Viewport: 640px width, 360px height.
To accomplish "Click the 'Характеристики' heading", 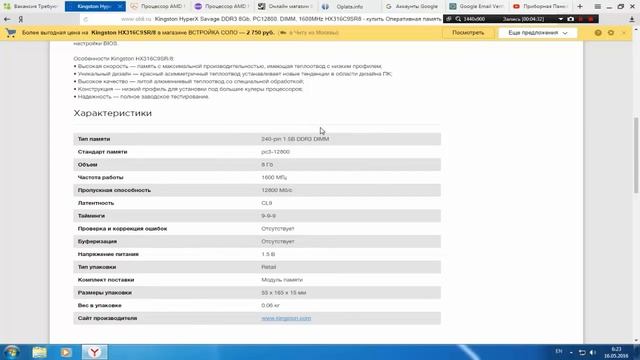I will point(113,113).
